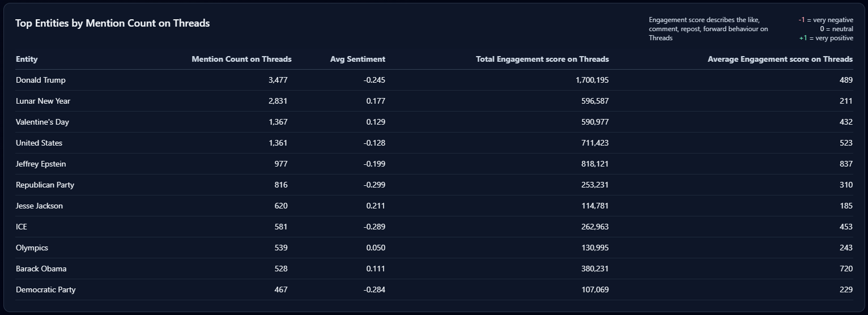Click total engagement 380,231 for Barack Obama
The width and height of the screenshot is (868, 315).
(595, 269)
